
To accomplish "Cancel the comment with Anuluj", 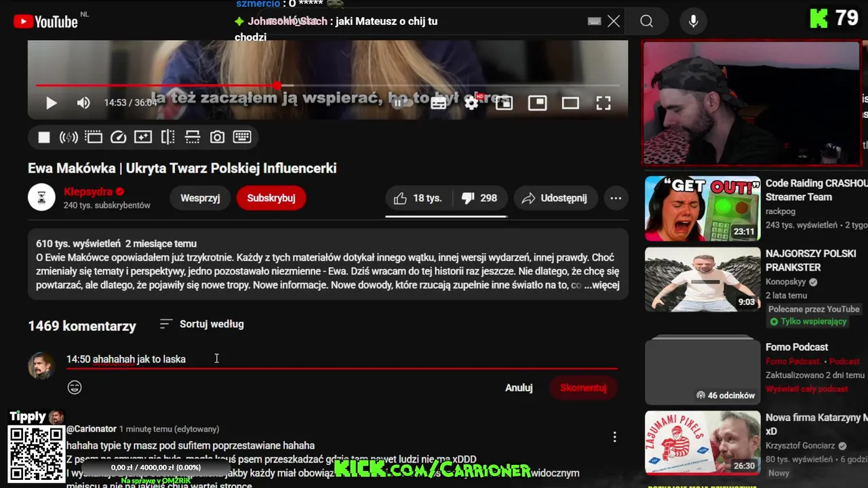I will [x=519, y=388].
